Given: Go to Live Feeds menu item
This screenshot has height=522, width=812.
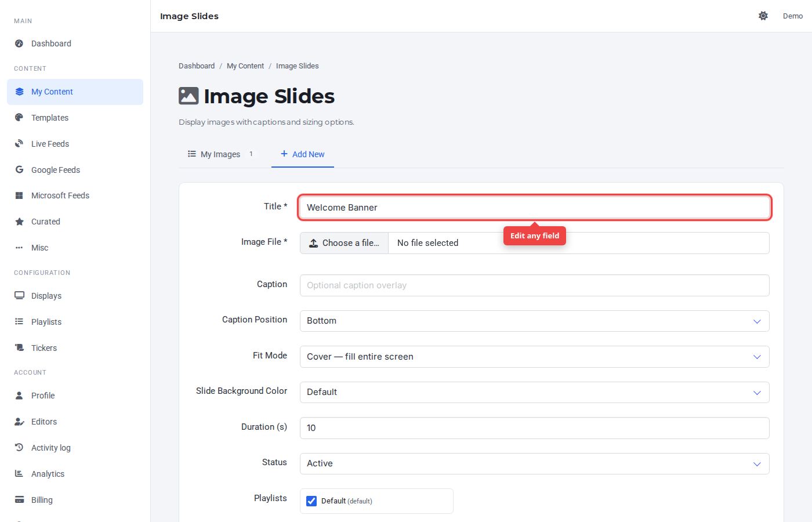Looking at the screenshot, I should [75, 144].
